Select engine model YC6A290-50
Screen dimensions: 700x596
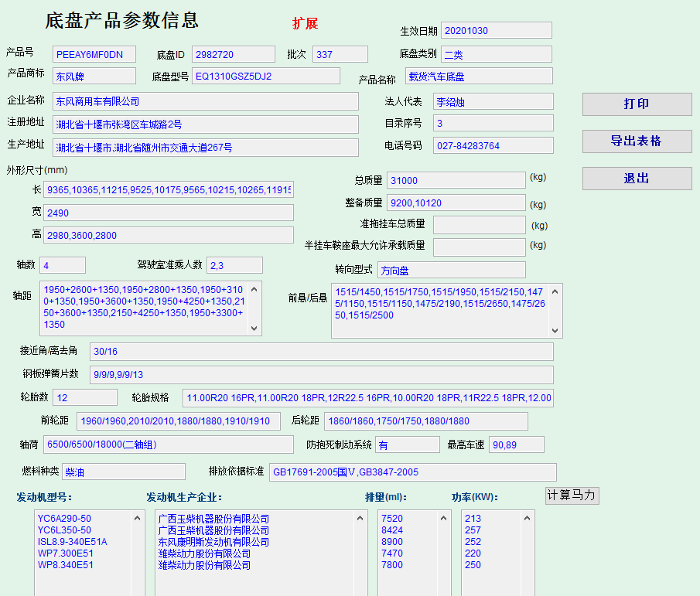[64, 519]
